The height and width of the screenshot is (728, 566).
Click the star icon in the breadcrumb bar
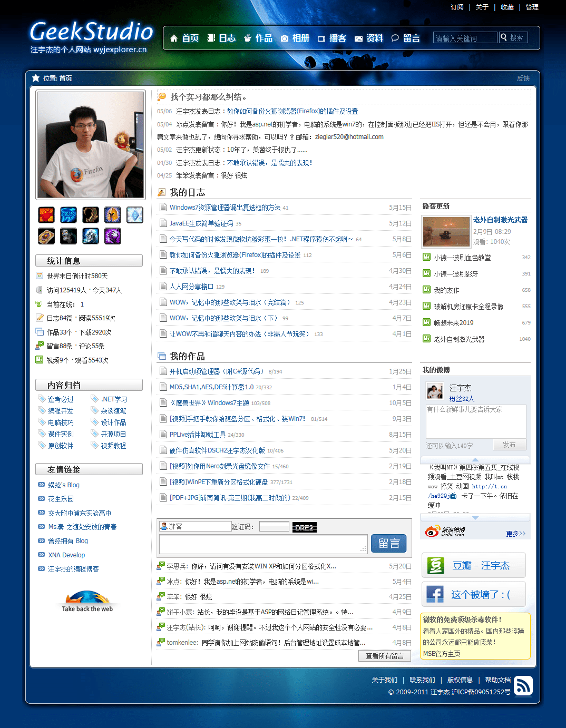point(35,77)
